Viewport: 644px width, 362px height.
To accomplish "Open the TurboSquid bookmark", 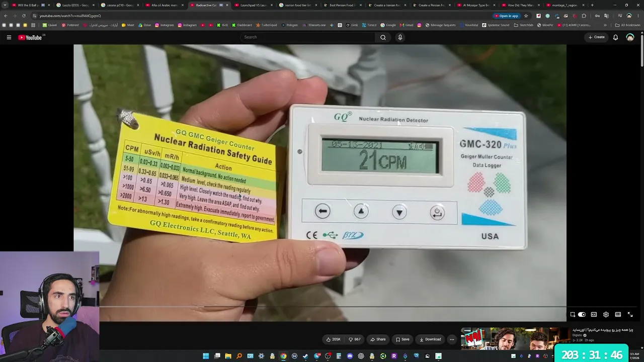I will [x=267, y=25].
